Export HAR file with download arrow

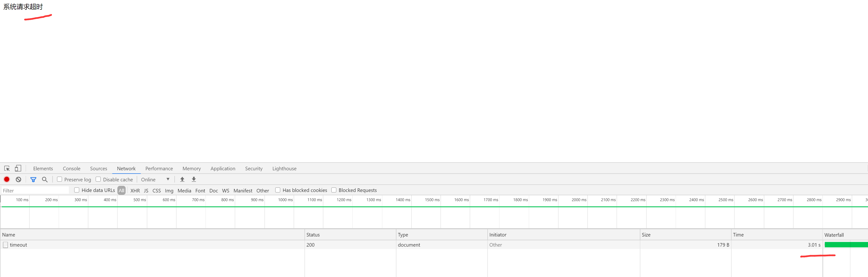(194, 179)
